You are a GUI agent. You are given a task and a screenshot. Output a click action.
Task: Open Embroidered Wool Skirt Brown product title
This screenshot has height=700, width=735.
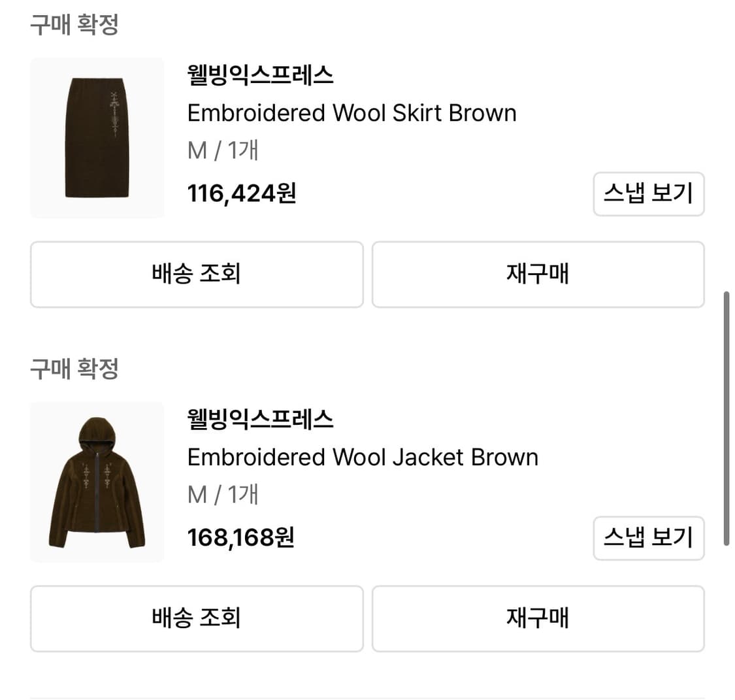pos(351,113)
